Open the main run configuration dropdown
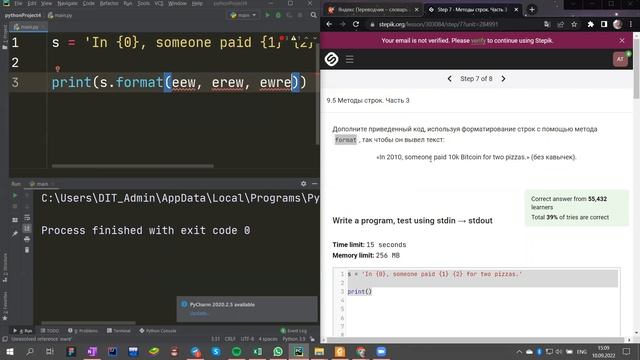The height and width of the screenshot is (360, 640). [x=243, y=15]
